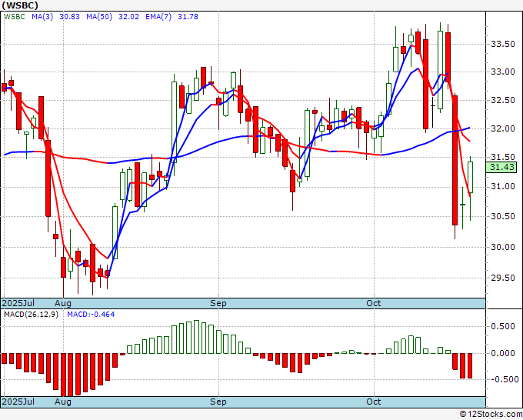Click the Oct label under MACD panel
Image resolution: width=523 pixels, height=420 pixels.
(374, 402)
